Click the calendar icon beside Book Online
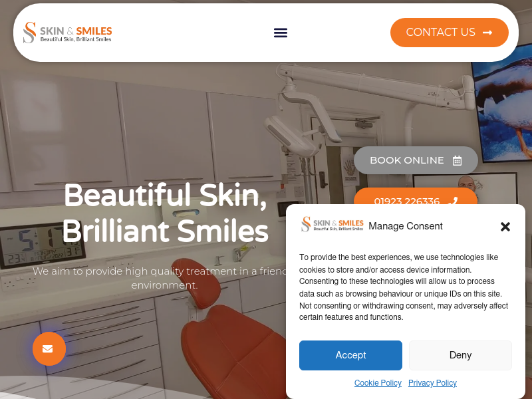532x399 pixels. coord(457,160)
